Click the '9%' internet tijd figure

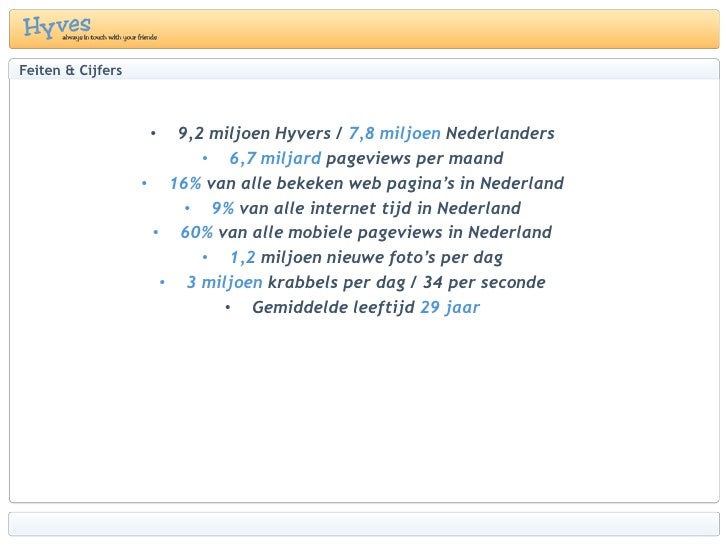coord(223,208)
